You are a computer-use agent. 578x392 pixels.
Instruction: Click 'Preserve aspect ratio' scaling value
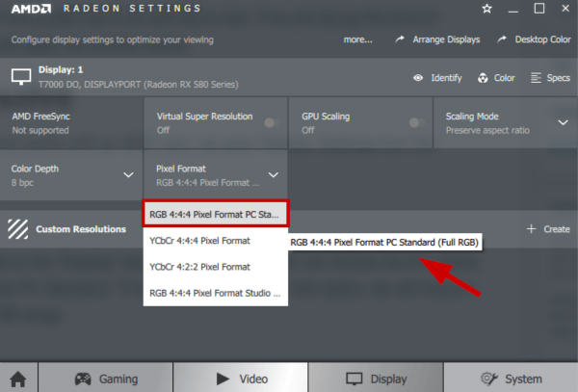[487, 130]
